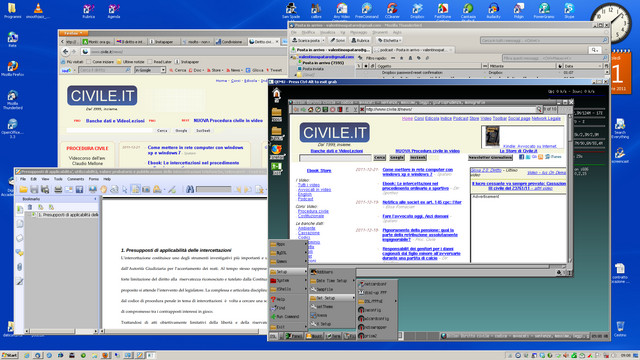The width and height of the screenshot is (640, 360).
Task: Select the 'Presupposti di applicabilità' bookmark
Action: 68,215
